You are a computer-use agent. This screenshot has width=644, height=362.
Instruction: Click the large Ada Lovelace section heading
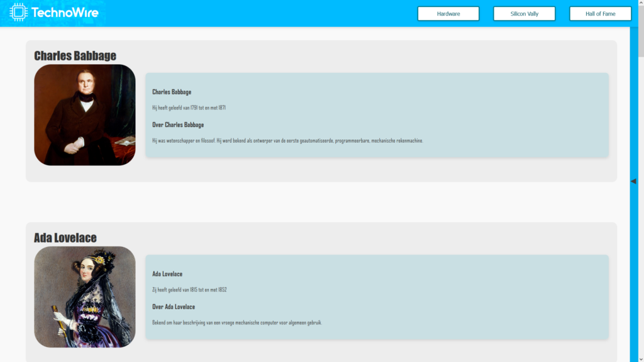[x=65, y=238]
